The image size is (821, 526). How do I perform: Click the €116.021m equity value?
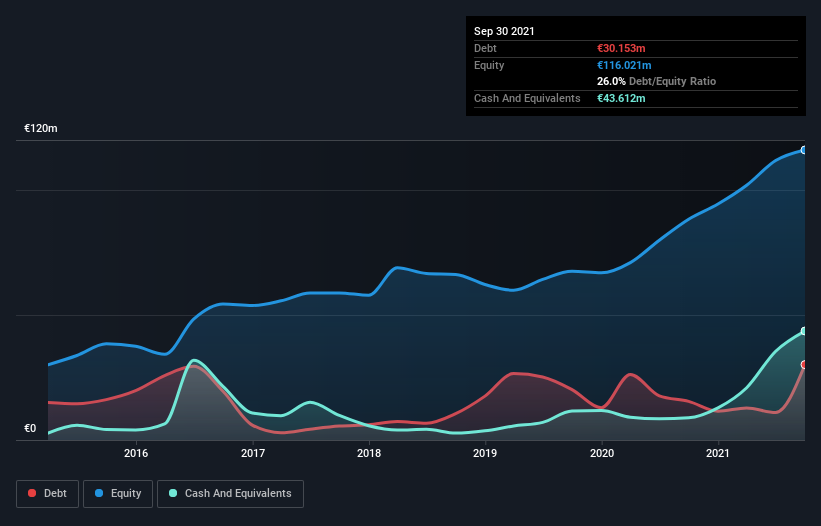click(624, 65)
